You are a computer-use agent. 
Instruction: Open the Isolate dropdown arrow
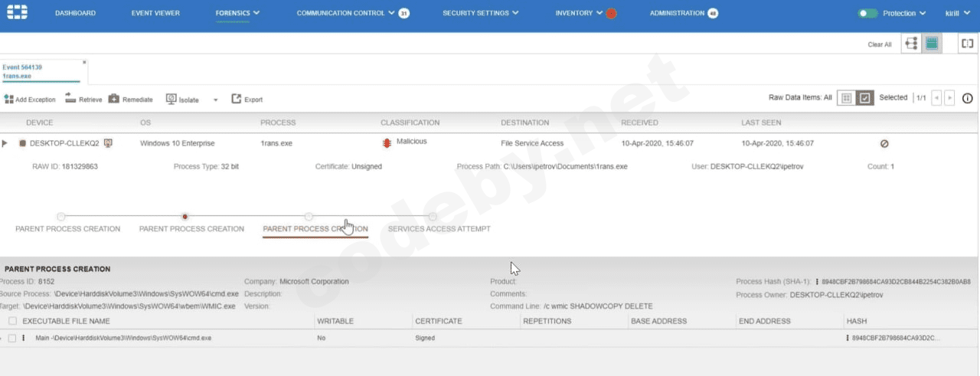click(215, 100)
